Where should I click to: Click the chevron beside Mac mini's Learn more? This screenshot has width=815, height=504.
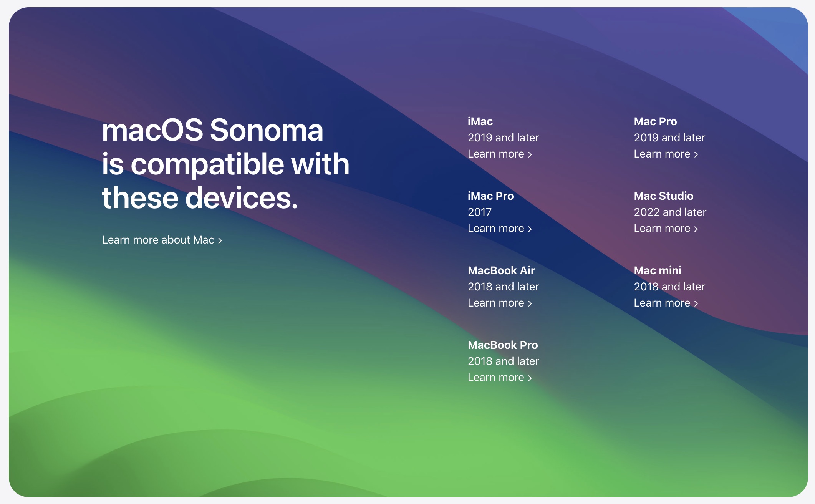(x=696, y=303)
